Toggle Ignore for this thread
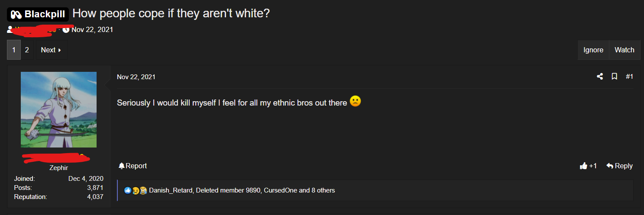 pos(593,50)
